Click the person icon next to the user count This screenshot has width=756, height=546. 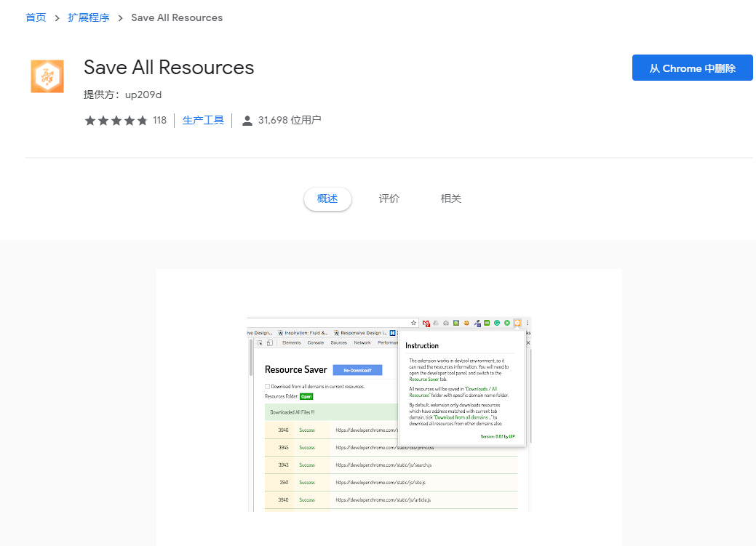coord(247,120)
